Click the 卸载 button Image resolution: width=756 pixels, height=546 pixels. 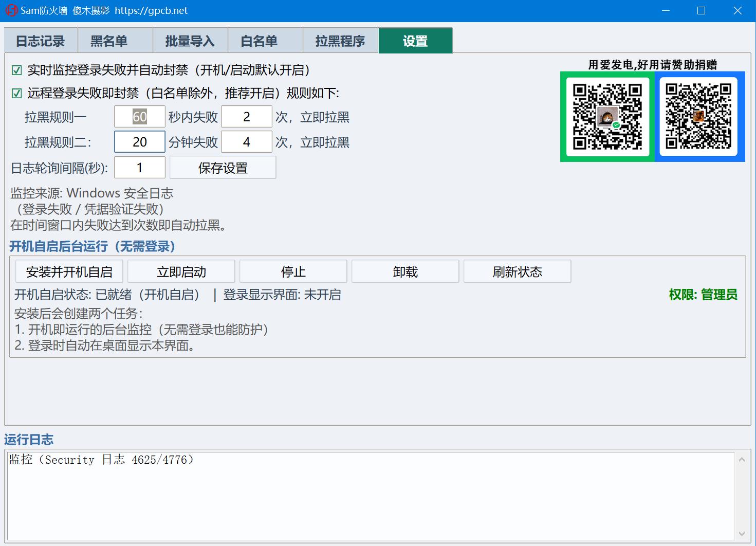[405, 271]
